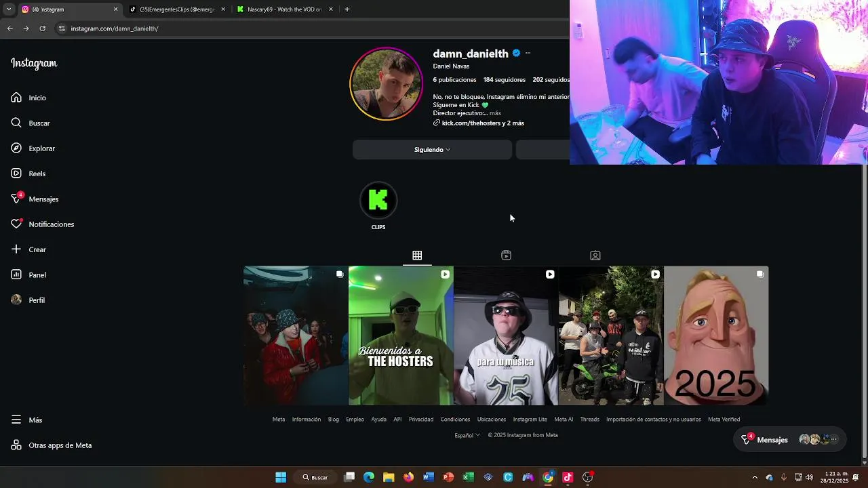The width and height of the screenshot is (868, 488).
Task: Click the Meta footer link
Action: click(279, 420)
